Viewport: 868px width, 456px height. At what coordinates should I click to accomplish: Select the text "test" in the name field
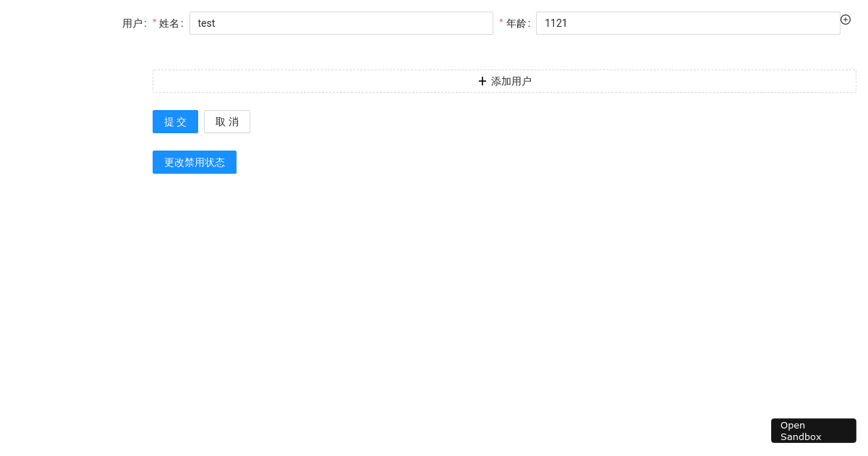click(x=206, y=23)
